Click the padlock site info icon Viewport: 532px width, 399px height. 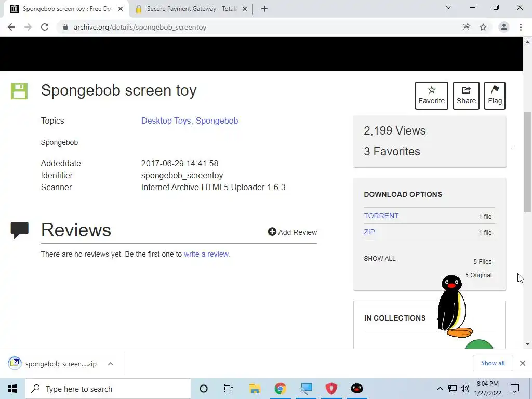[65, 27]
